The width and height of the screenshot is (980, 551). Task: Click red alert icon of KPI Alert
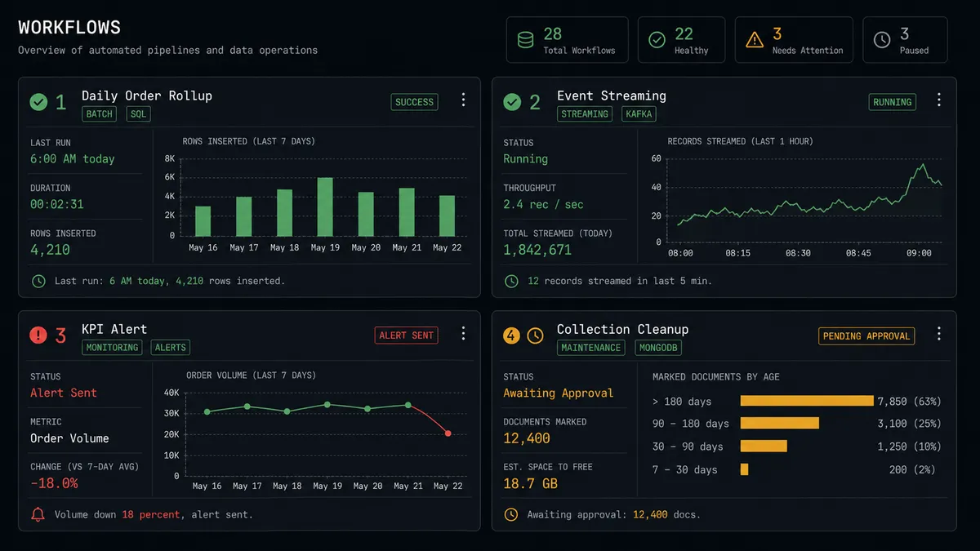pyautogui.click(x=38, y=335)
